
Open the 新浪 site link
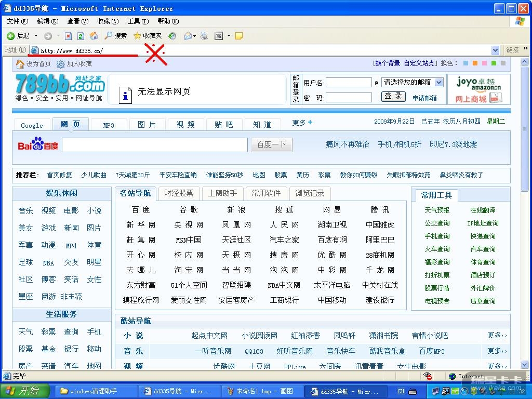pos(236,210)
